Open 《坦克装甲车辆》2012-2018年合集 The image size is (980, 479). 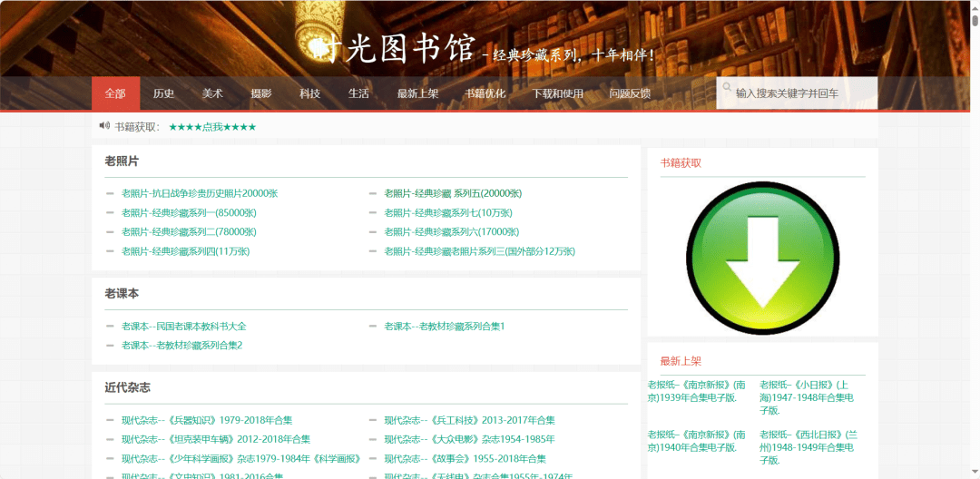click(x=216, y=440)
